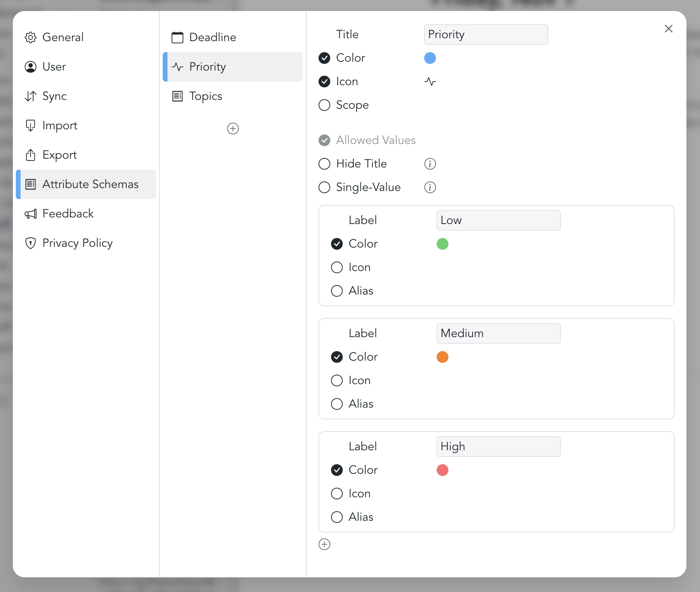
Task: Click the plus icon below Topics schema
Action: point(233,129)
